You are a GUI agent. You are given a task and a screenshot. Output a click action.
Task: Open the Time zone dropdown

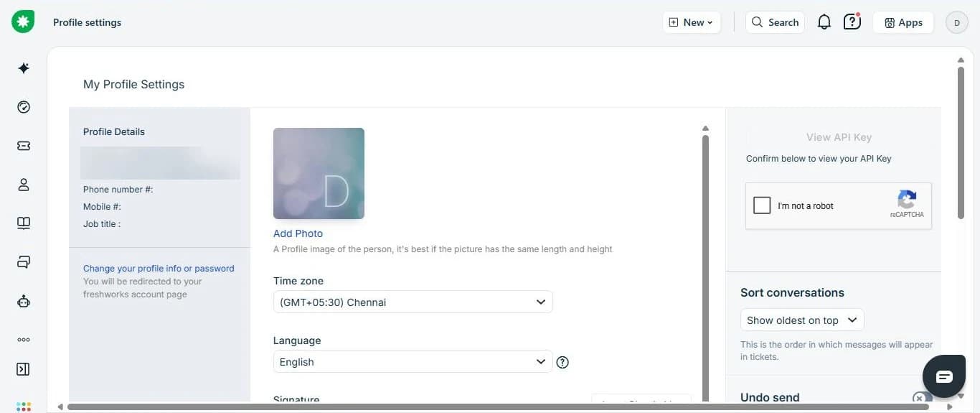(x=413, y=302)
